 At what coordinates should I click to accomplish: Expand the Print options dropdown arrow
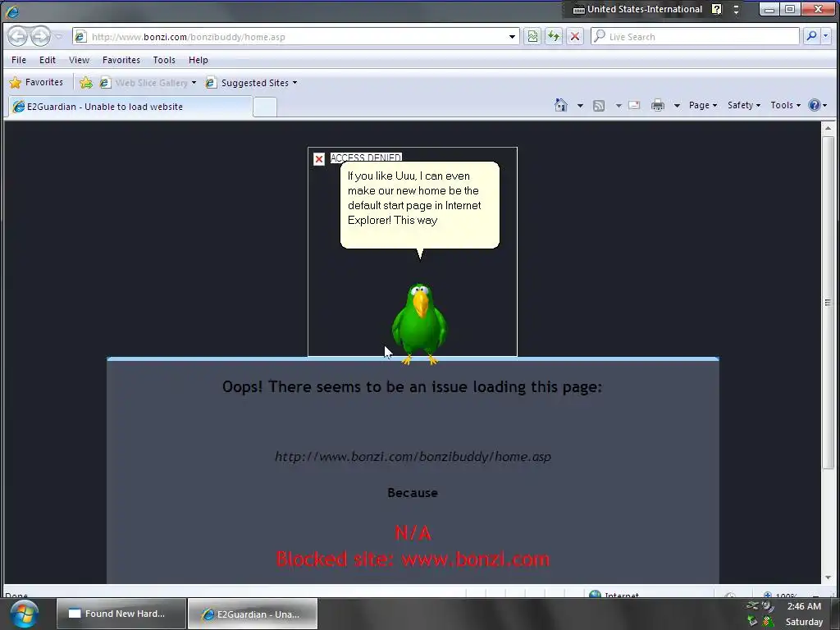coord(677,106)
